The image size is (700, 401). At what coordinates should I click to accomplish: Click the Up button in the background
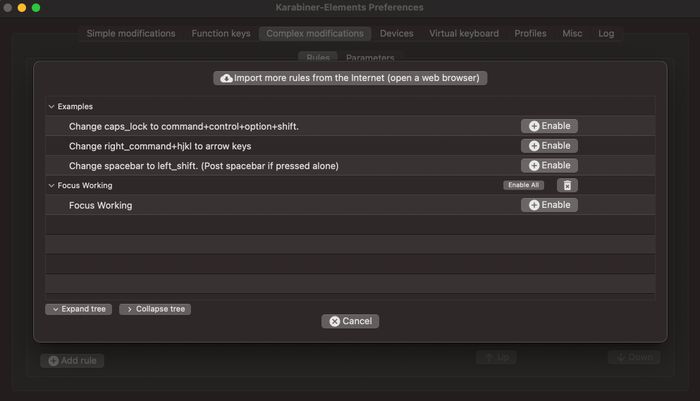pyautogui.click(x=496, y=357)
